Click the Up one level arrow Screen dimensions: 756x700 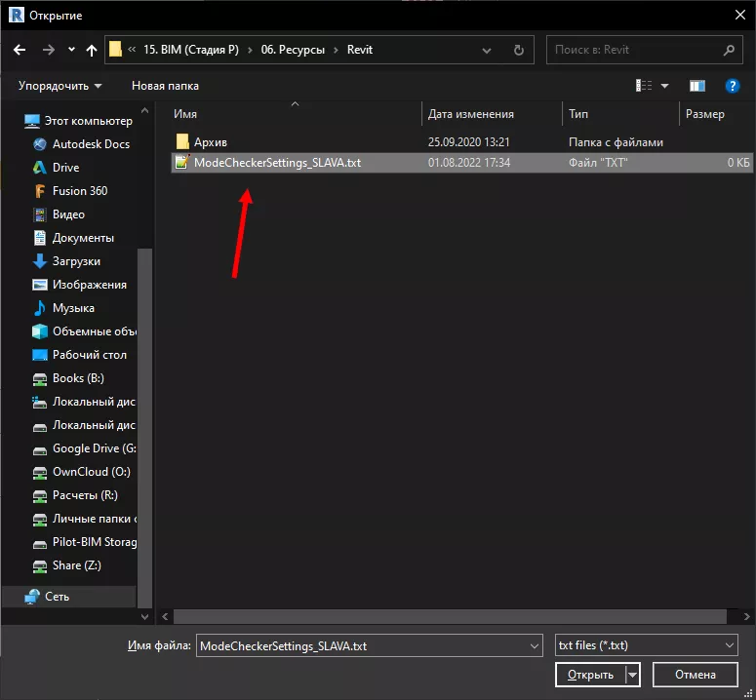point(92,50)
